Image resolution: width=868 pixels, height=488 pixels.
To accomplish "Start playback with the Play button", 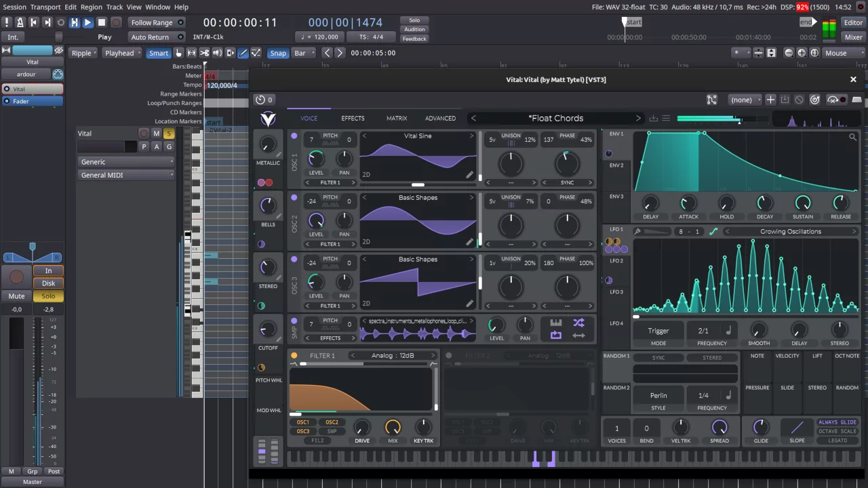I will coord(87,22).
